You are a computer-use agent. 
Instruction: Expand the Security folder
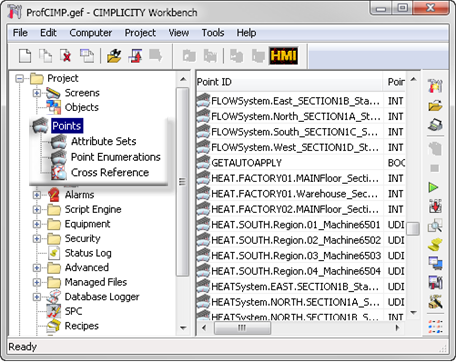tap(37, 239)
